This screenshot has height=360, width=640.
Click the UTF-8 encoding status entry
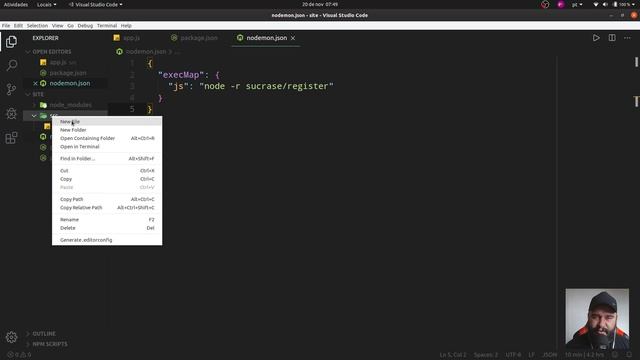click(513, 355)
